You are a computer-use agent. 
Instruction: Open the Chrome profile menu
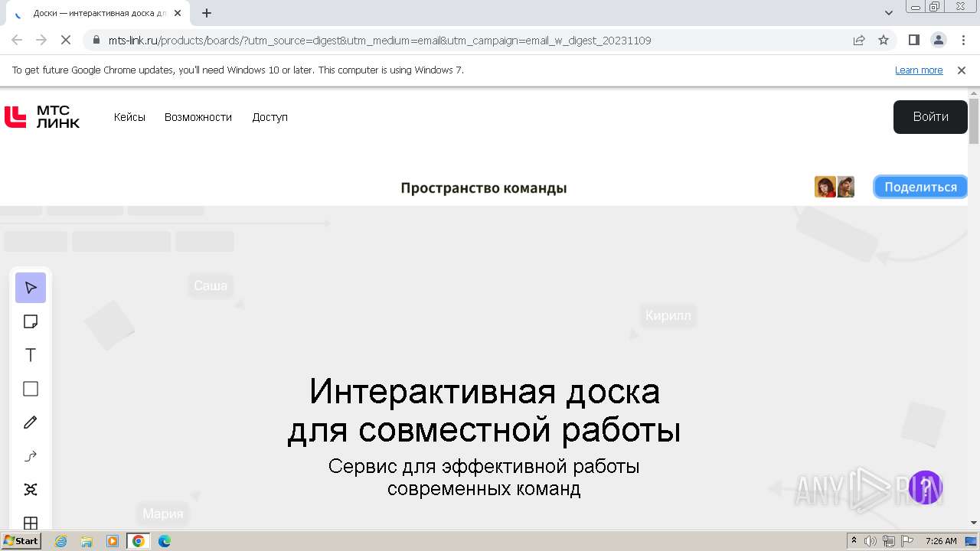(938, 40)
